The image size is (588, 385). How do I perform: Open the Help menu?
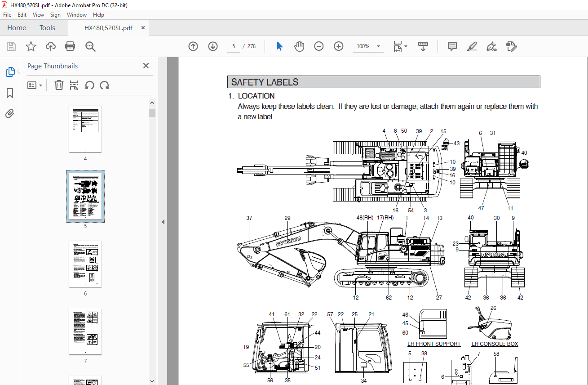[98, 15]
